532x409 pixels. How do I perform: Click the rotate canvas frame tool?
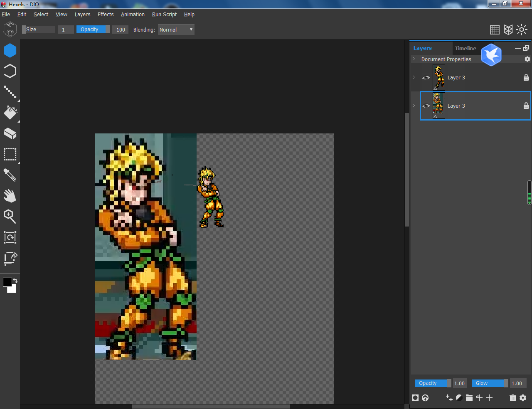tap(10, 237)
